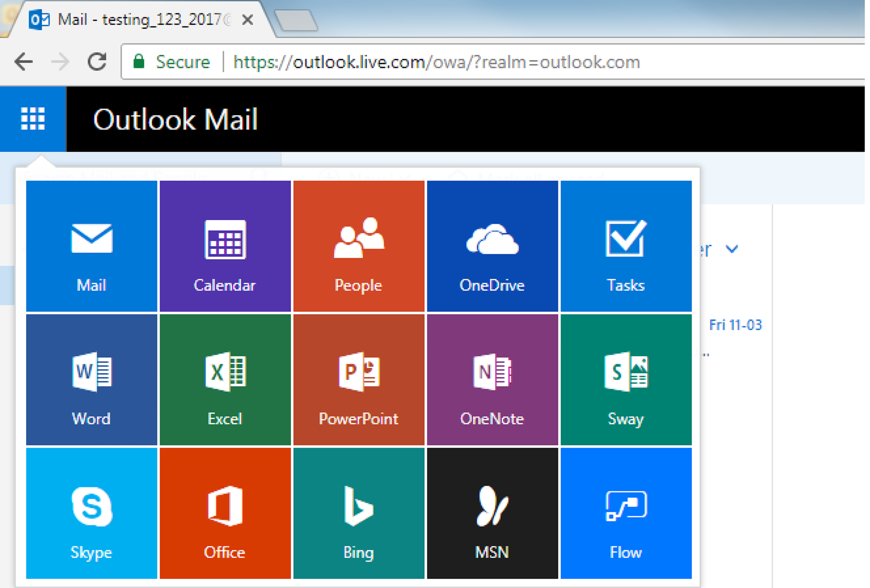Image resolution: width=870 pixels, height=588 pixels.
Task: Open the Flow tile
Action: click(626, 513)
